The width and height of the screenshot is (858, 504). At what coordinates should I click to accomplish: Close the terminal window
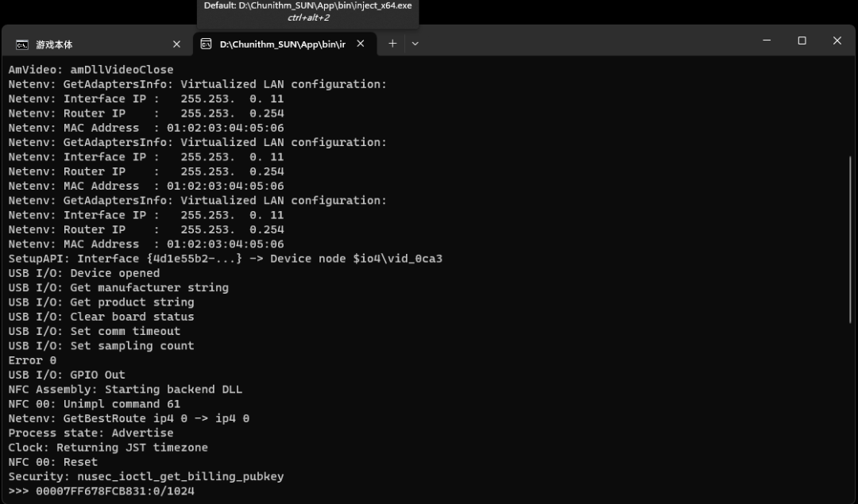click(837, 40)
